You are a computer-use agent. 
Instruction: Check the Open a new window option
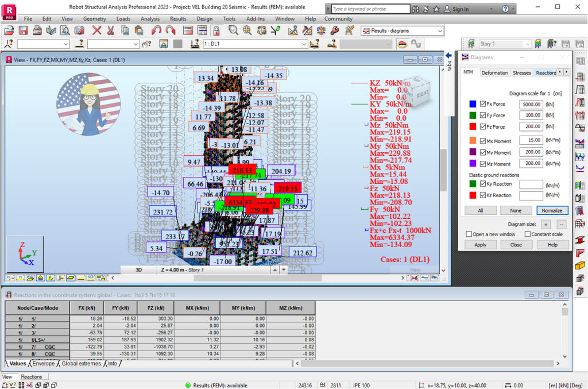[469, 234]
